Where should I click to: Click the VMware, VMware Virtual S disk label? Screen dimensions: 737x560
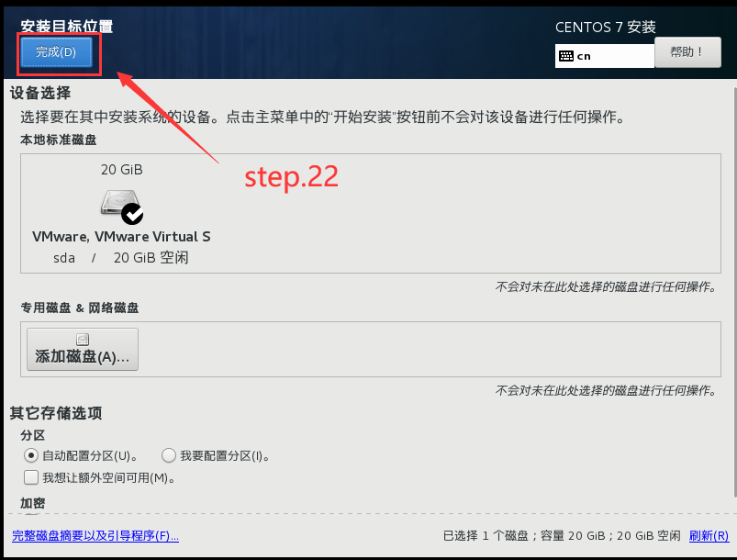coord(121,237)
